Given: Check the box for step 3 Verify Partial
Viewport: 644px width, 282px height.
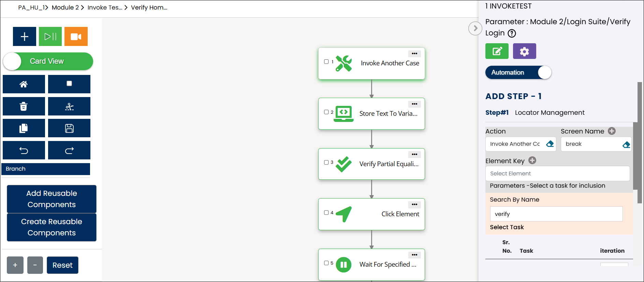Looking at the screenshot, I should [326, 162].
